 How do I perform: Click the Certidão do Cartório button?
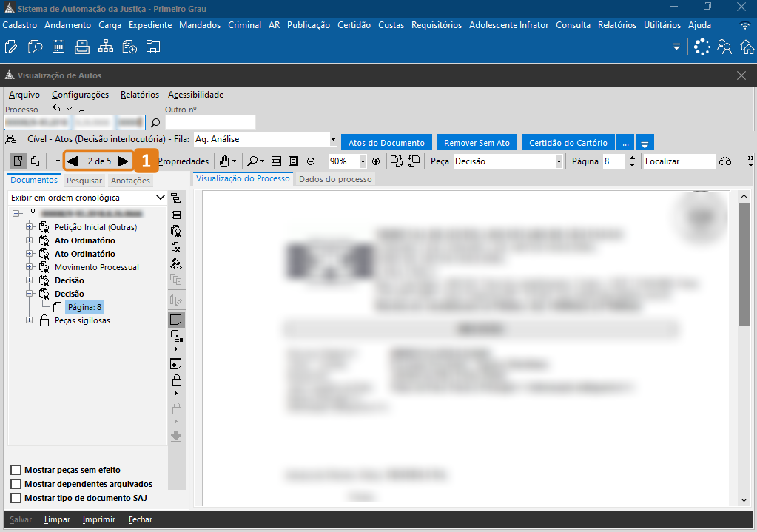568,142
